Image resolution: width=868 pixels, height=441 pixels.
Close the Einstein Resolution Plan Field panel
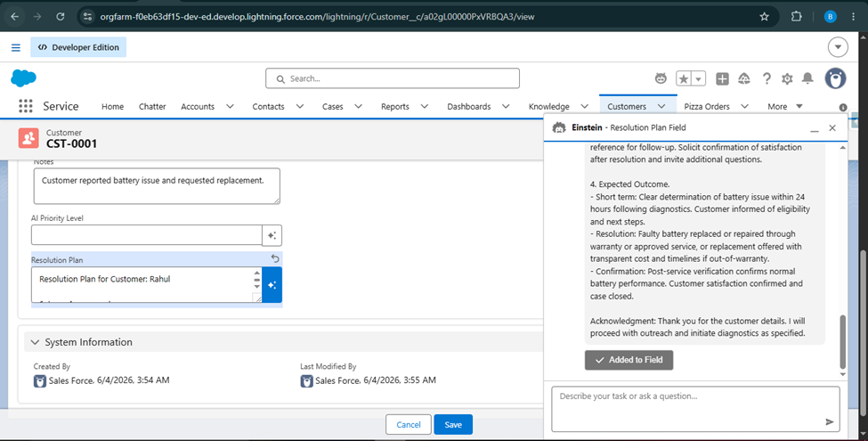pos(832,128)
